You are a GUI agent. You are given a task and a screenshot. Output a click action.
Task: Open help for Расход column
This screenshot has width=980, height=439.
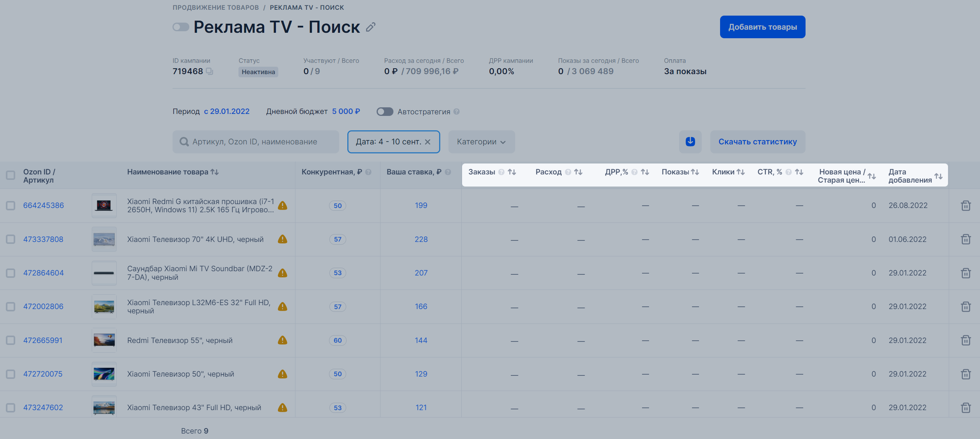pyautogui.click(x=568, y=172)
